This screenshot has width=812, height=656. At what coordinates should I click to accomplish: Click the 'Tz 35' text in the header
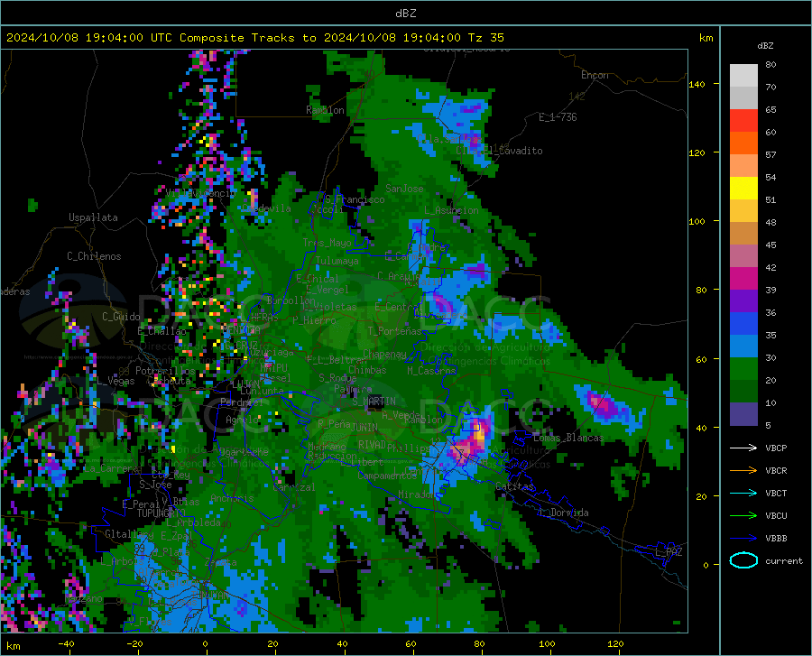(x=485, y=38)
